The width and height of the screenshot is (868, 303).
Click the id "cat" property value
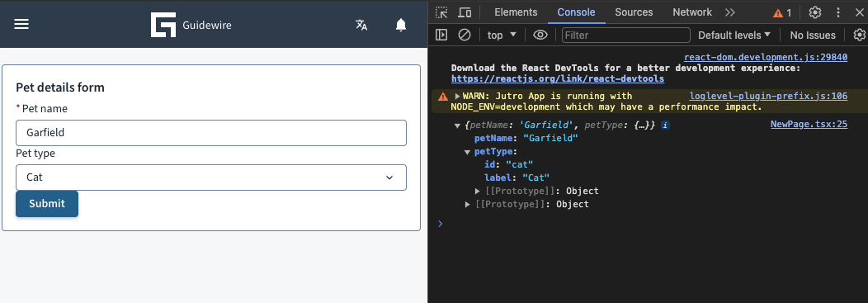point(519,164)
